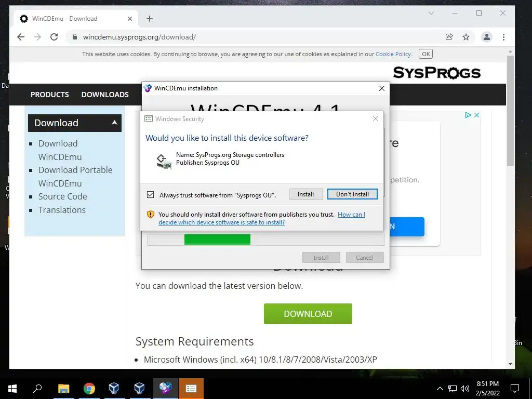The image size is (532, 399).
Task: Click the address bar URL
Action: tap(139, 37)
